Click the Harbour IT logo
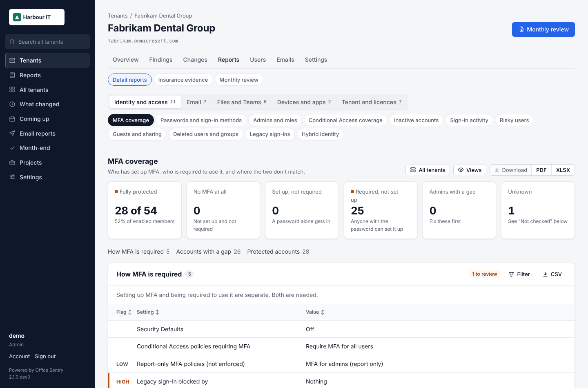Screen dimensions: 588x388 pyautogui.click(x=37, y=17)
